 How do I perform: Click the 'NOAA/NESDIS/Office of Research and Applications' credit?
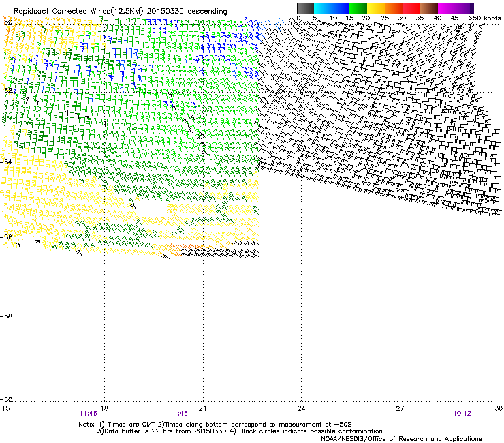click(401, 438)
